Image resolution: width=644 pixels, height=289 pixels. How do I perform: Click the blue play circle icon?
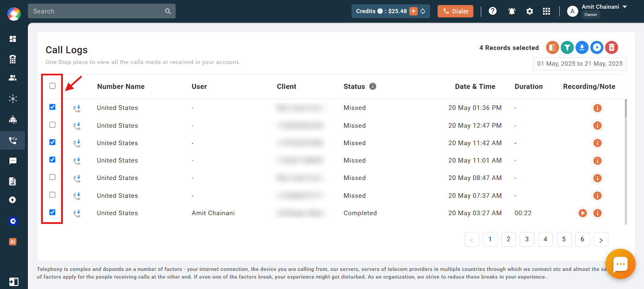point(597,47)
